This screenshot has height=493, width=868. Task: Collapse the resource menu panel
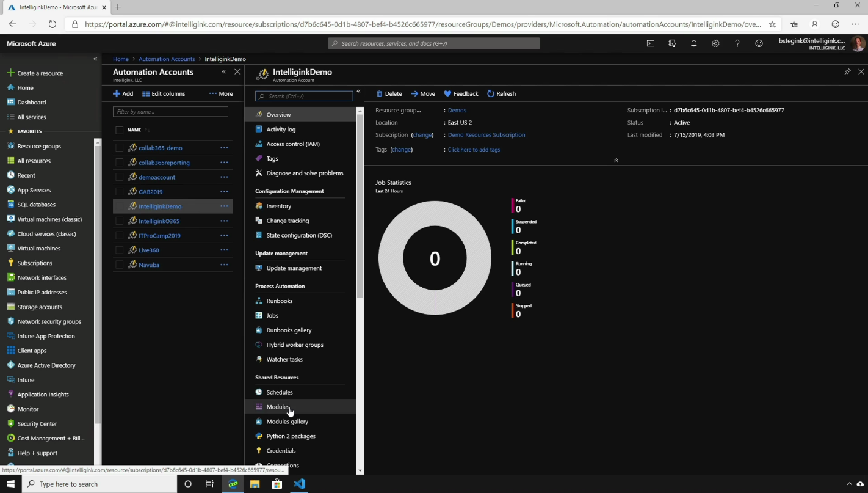358,92
